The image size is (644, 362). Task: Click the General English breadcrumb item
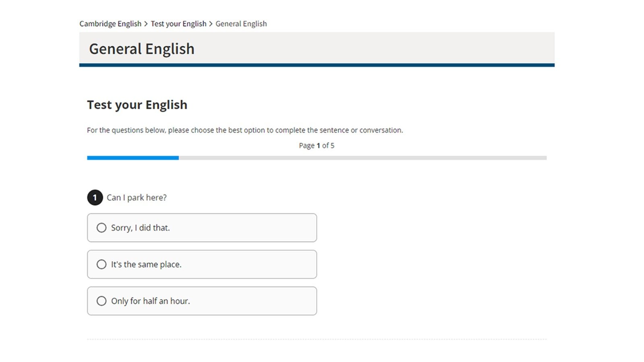coord(241,24)
